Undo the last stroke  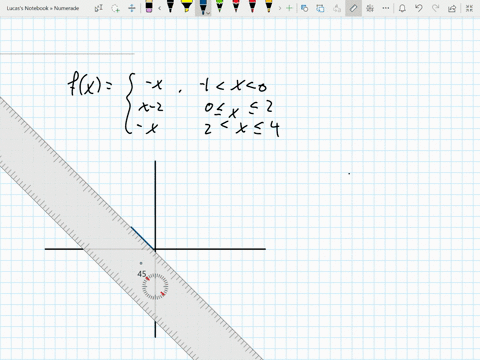pyautogui.click(x=419, y=8)
